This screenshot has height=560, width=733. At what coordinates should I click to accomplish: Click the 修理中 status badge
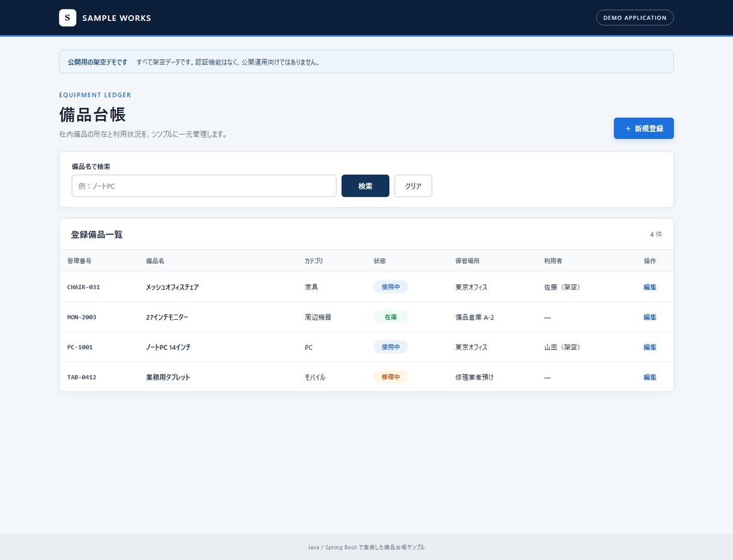[x=391, y=377]
